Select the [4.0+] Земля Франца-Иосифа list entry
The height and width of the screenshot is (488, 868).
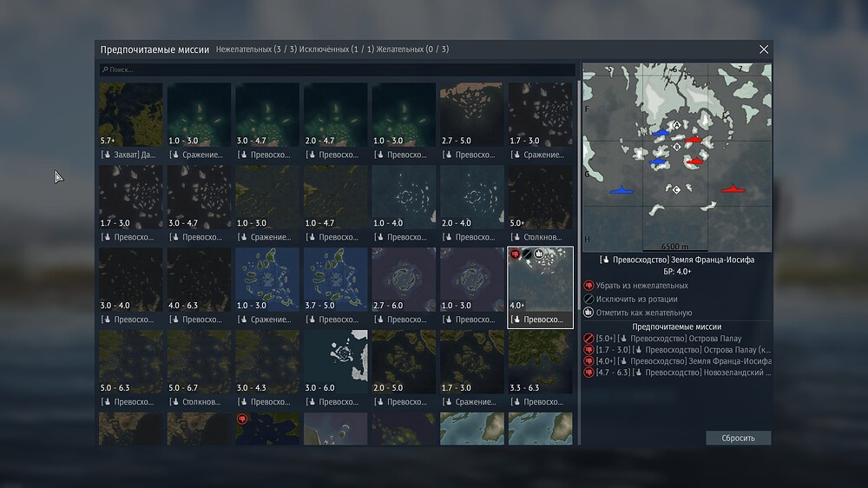coord(683,361)
